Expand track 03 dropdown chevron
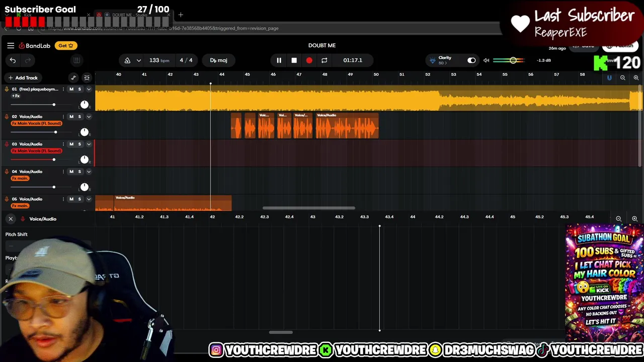Screen dimensions: 644x362 point(89,144)
